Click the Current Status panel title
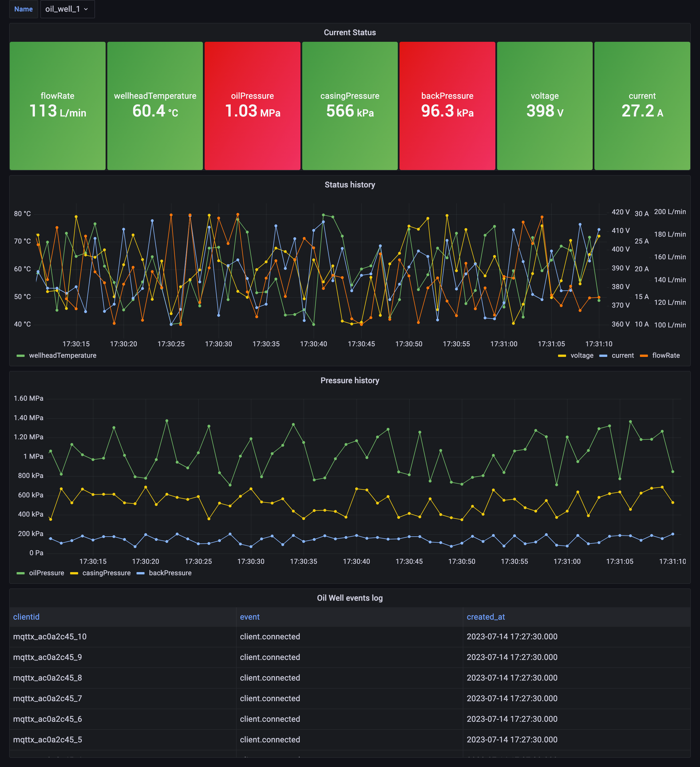Screen dimensions: 700x767 pos(350,33)
